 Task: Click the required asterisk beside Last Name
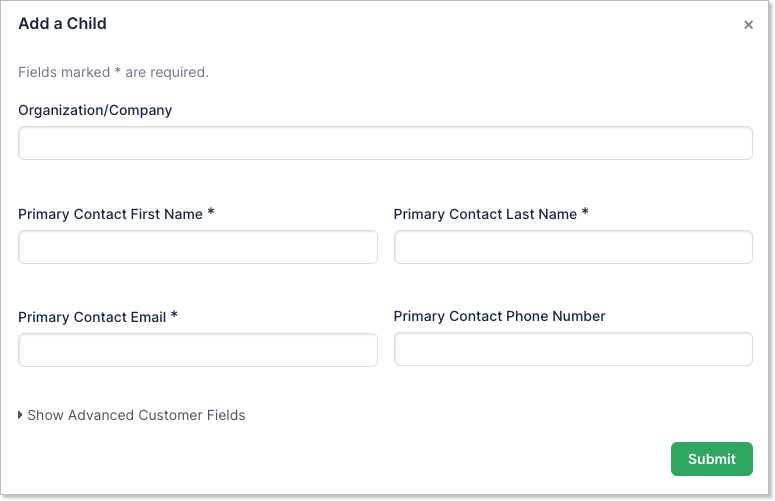click(585, 213)
